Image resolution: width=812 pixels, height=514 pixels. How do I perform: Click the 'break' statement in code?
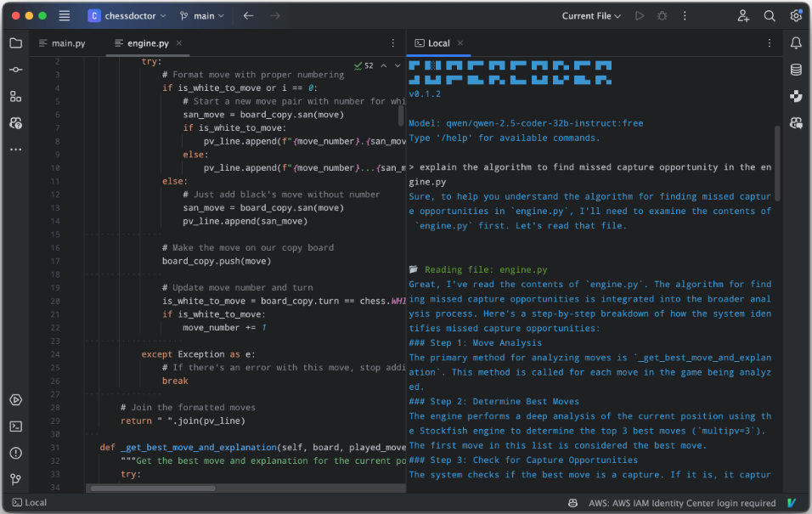coord(175,381)
